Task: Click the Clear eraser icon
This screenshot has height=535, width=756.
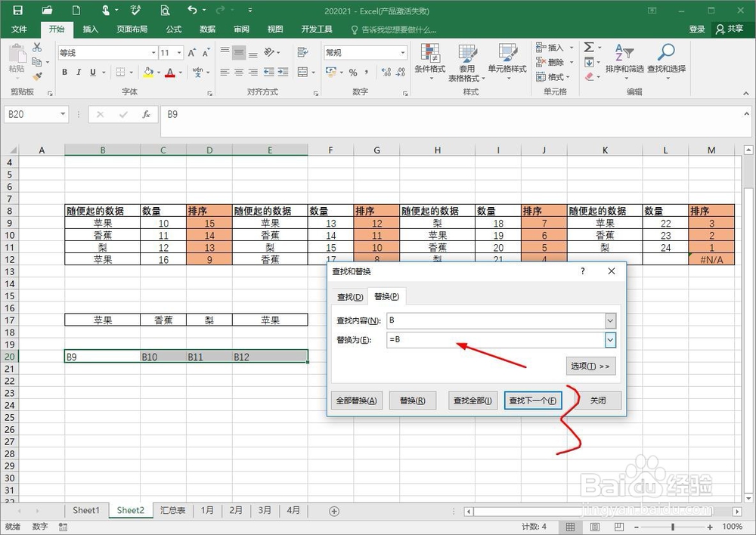Action: [x=589, y=76]
